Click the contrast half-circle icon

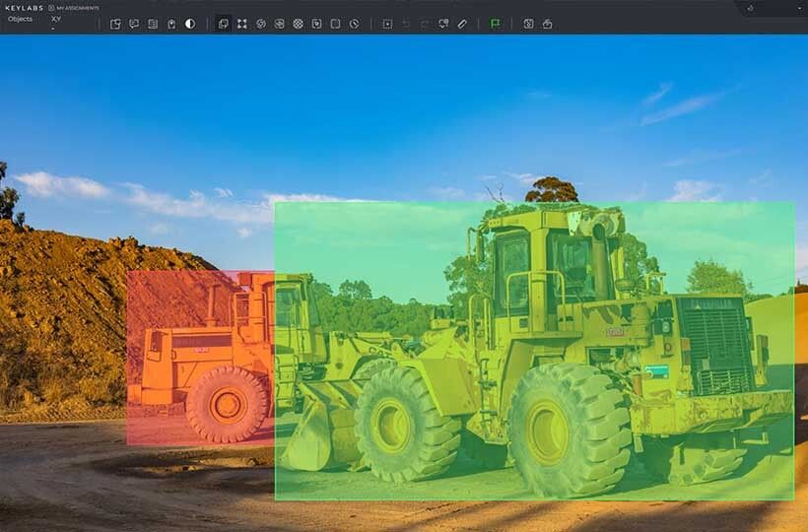190,24
